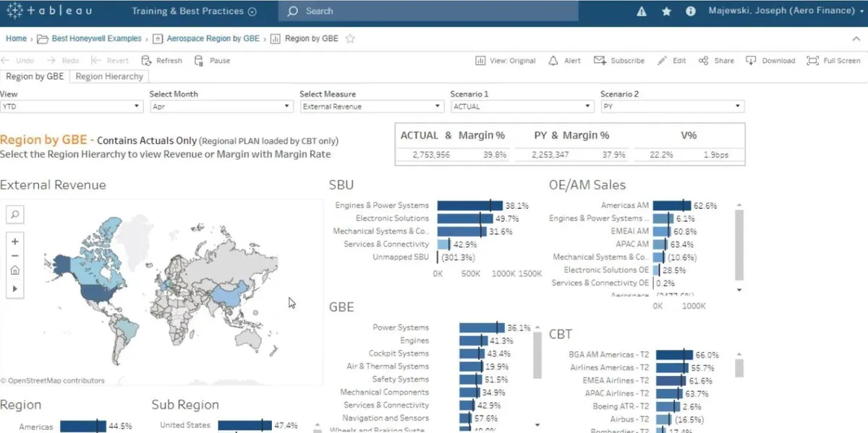The image size is (868, 433).
Task: Select the United States on the map
Action: coord(98,291)
